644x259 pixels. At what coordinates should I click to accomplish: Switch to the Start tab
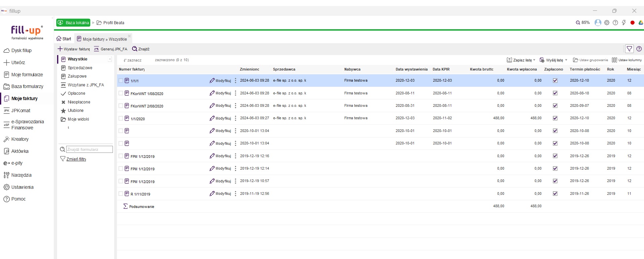[x=64, y=39]
